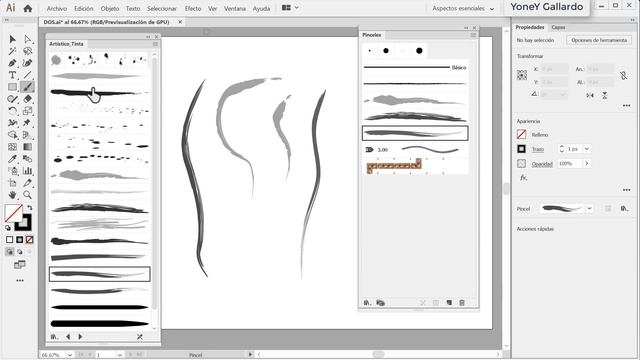The width and height of the screenshot is (640, 360).
Task: Select the Lasso tool
Action: click(27, 51)
